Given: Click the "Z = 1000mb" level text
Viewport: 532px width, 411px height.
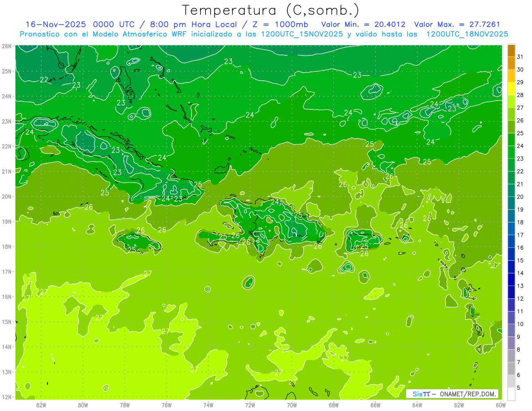Looking at the screenshot, I should 280,24.
